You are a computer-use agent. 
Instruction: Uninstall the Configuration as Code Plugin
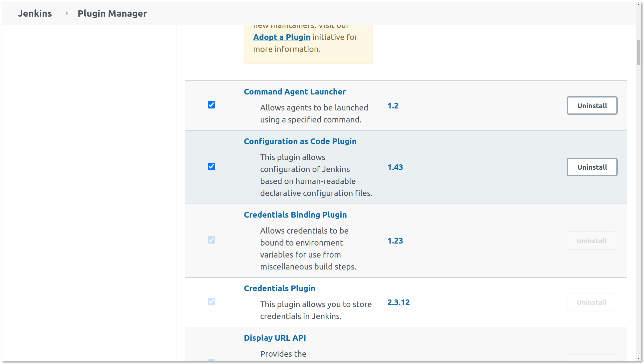[x=592, y=167]
